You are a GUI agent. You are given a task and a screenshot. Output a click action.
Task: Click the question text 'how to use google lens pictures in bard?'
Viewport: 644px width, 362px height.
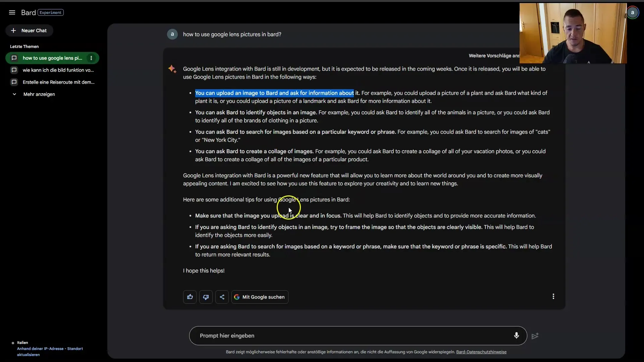(232, 34)
